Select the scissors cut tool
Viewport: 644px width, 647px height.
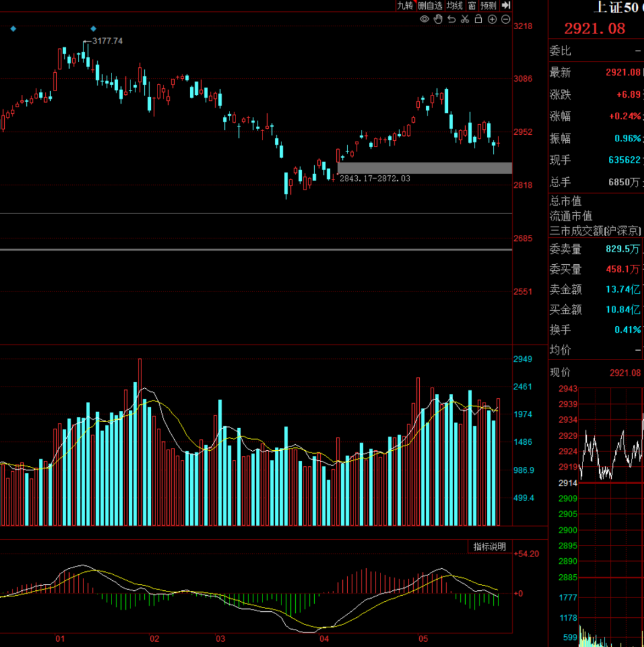pyautogui.click(x=465, y=19)
